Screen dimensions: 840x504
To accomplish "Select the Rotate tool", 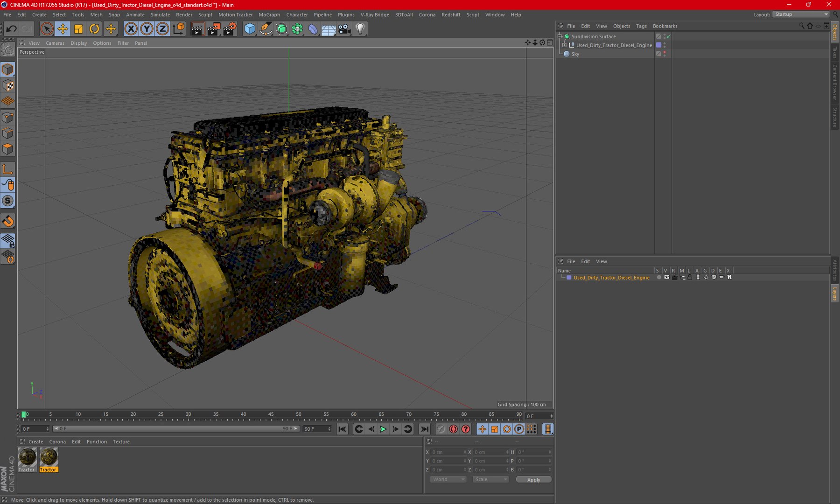I will (x=94, y=29).
